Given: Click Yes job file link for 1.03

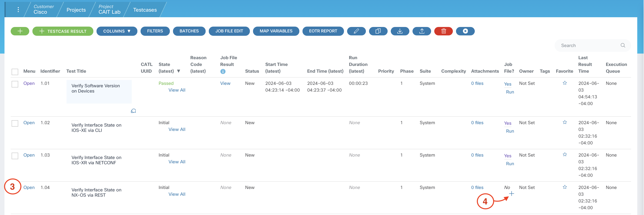Looking at the screenshot, I should pyautogui.click(x=508, y=156).
